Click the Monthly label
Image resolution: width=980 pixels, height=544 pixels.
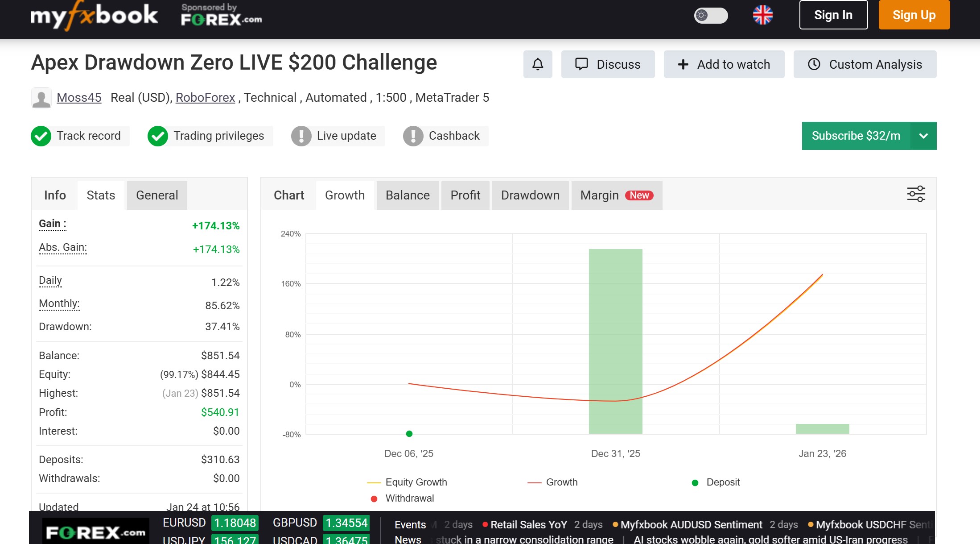[x=59, y=303]
